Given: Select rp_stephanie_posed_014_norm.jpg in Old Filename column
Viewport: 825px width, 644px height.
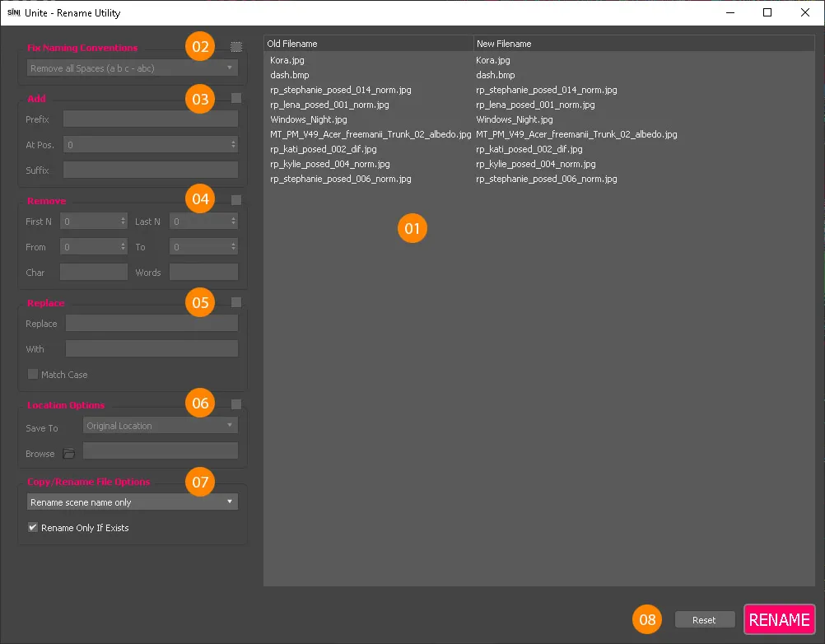Looking at the screenshot, I should [340, 90].
